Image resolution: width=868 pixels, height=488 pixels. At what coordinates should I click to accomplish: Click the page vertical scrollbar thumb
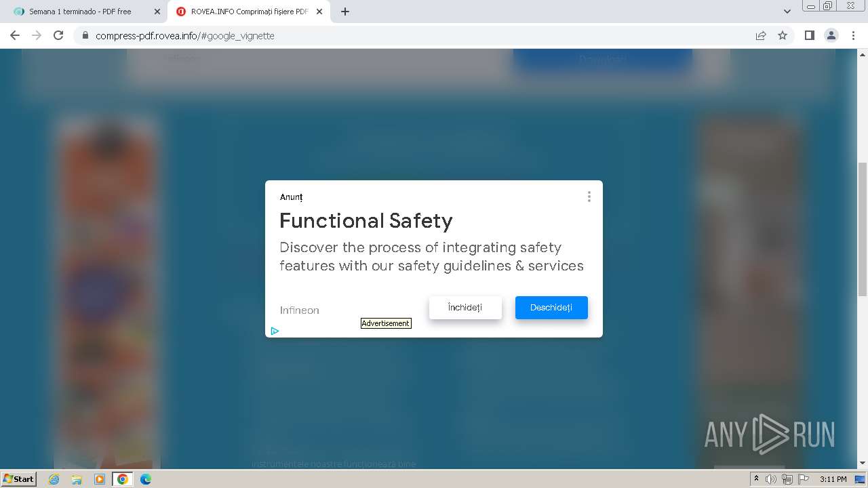(862, 229)
